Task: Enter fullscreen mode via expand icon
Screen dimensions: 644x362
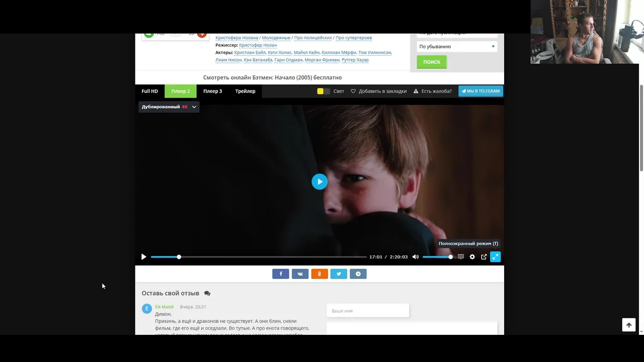Action: 495,257
